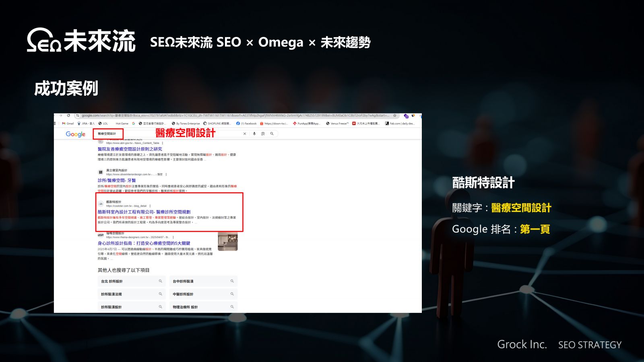Open result 診所/醫療空間- 牙醫

click(116, 180)
